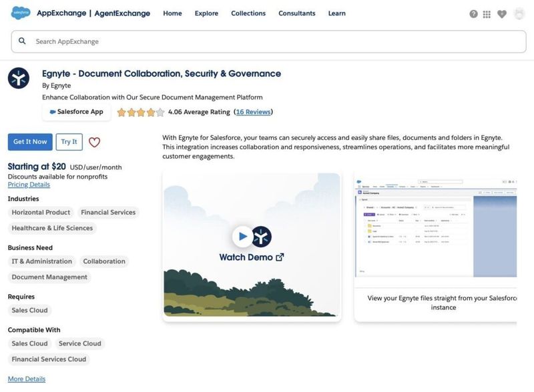Open the Collections menu
Screen dimensions: 534x392
tap(248, 13)
